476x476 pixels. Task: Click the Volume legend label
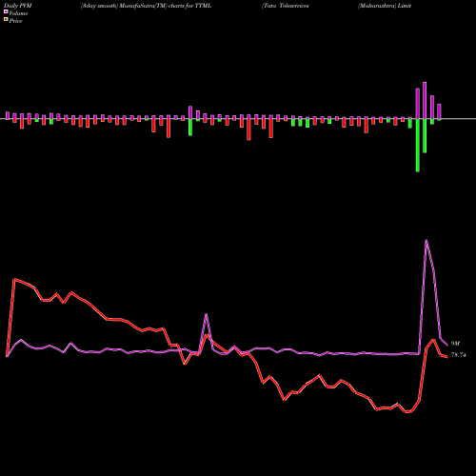pos(18,13)
